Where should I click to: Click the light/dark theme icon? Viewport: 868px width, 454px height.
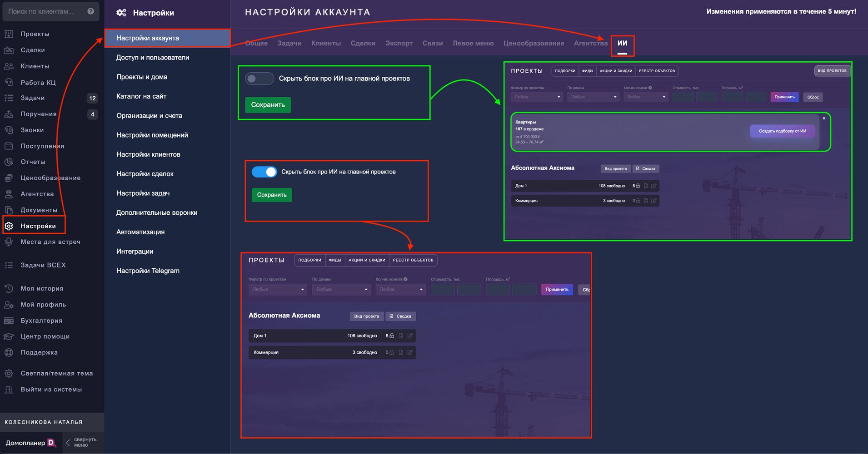[9, 374]
